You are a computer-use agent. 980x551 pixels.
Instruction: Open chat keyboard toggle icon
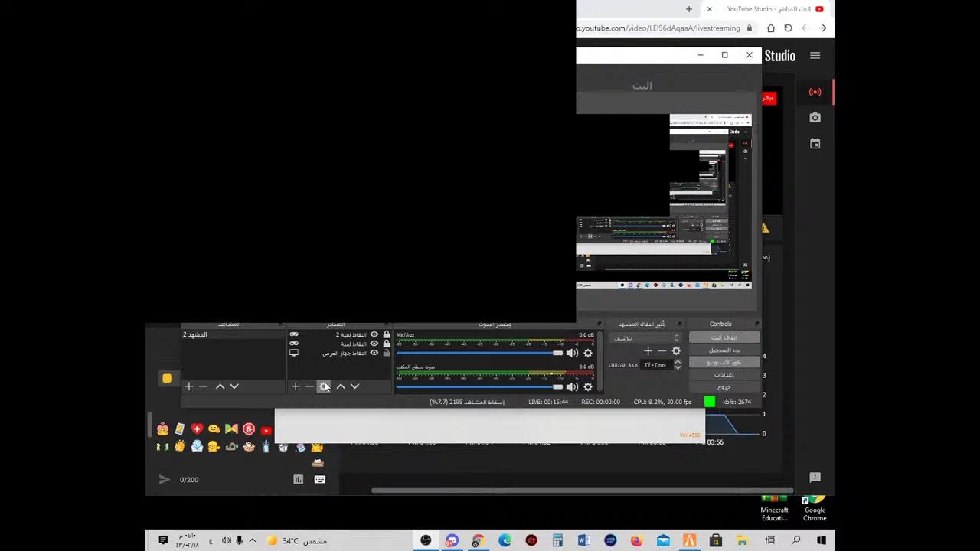(320, 479)
